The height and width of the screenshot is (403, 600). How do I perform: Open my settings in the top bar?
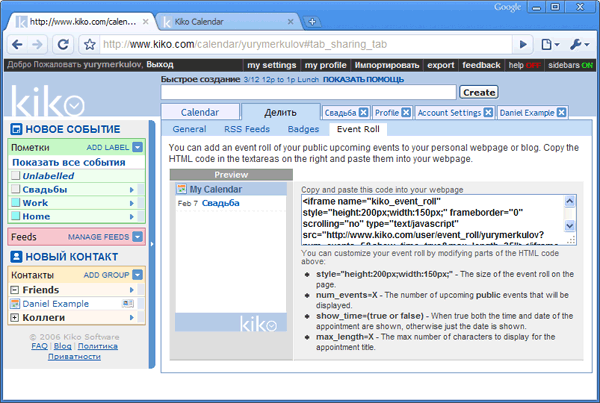coord(272,65)
